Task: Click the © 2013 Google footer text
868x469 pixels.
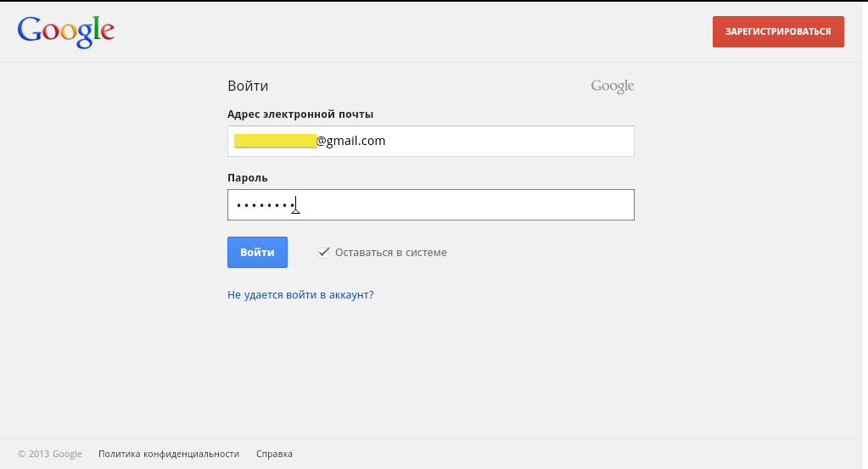Action: (50, 454)
